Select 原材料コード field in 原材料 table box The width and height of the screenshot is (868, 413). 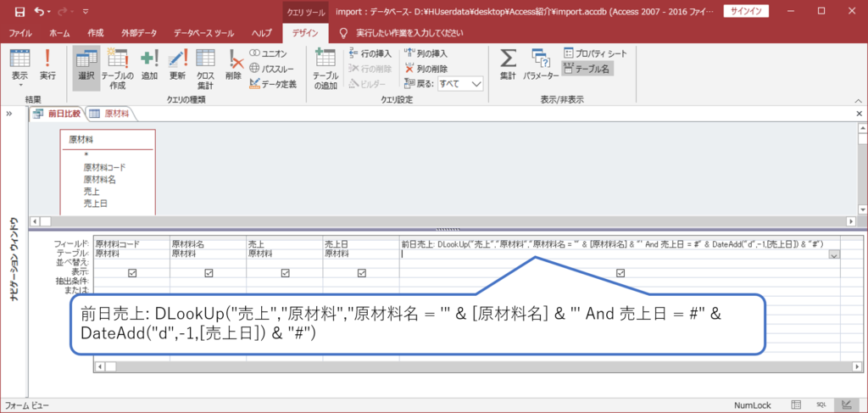click(103, 166)
